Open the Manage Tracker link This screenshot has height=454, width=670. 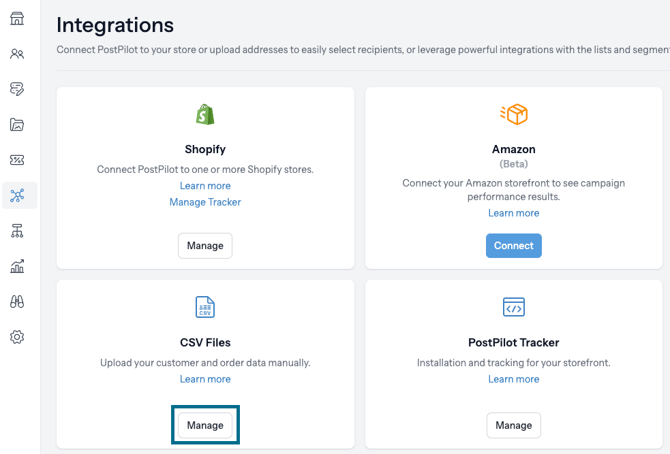[x=205, y=202]
